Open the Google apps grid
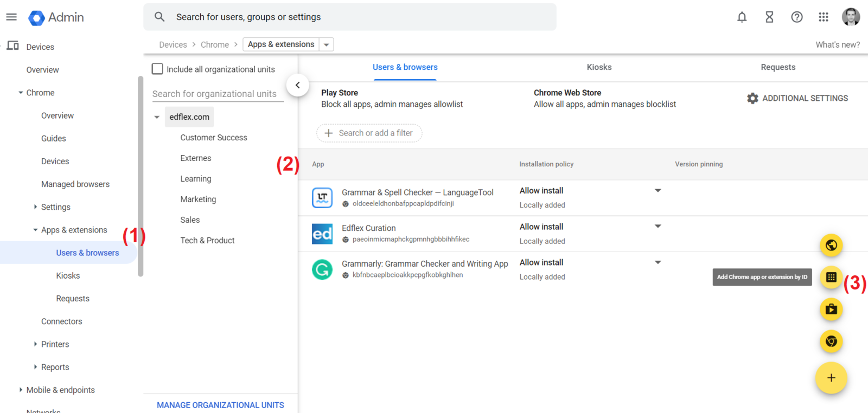The height and width of the screenshot is (413, 868). [824, 17]
